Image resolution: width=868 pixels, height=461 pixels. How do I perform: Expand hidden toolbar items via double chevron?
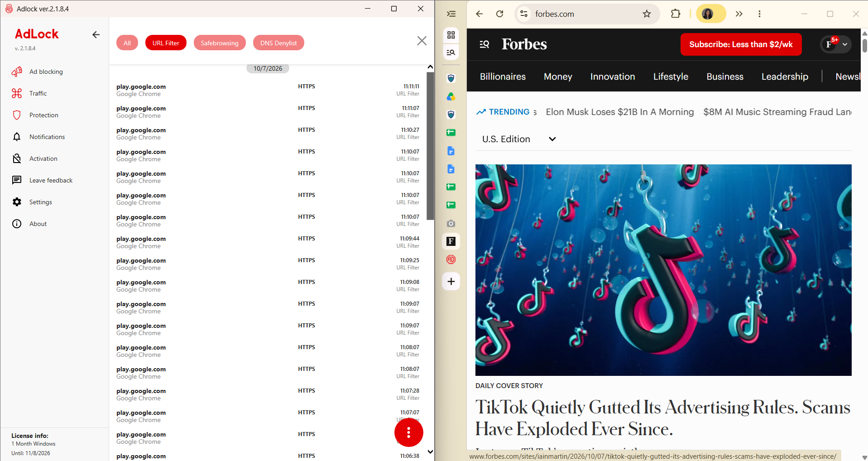(x=739, y=14)
